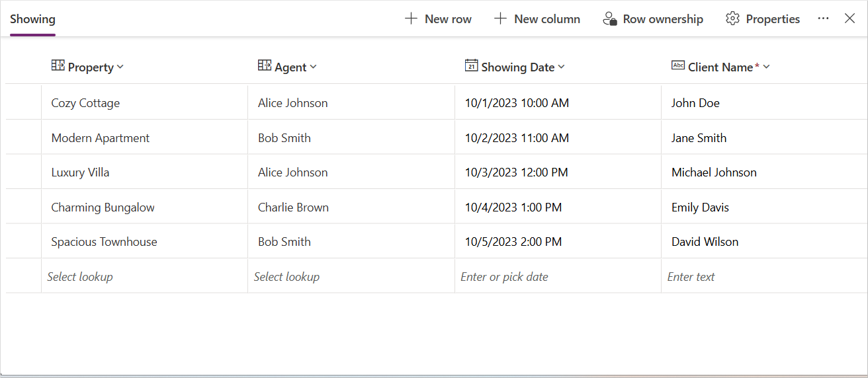Click the Enter or pick date field
The height and width of the screenshot is (378, 868).
558,276
